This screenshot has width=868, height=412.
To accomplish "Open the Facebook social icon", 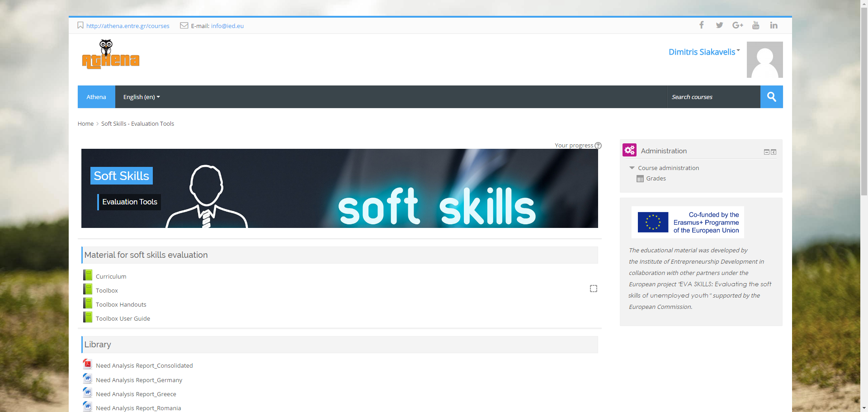I will tap(701, 25).
